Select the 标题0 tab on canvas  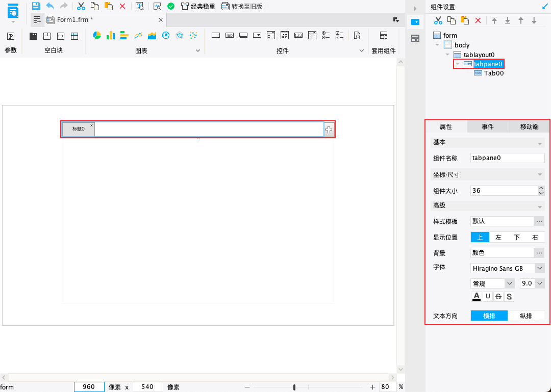[79, 129]
